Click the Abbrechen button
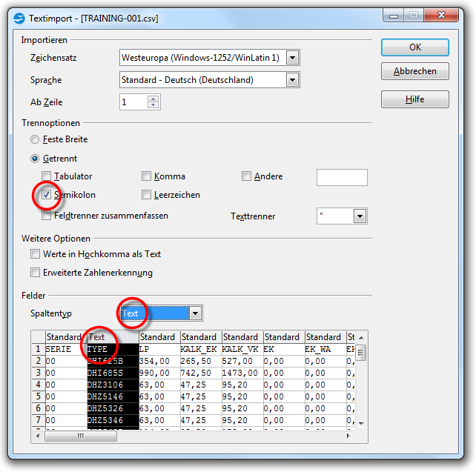476x472 pixels. [x=414, y=72]
